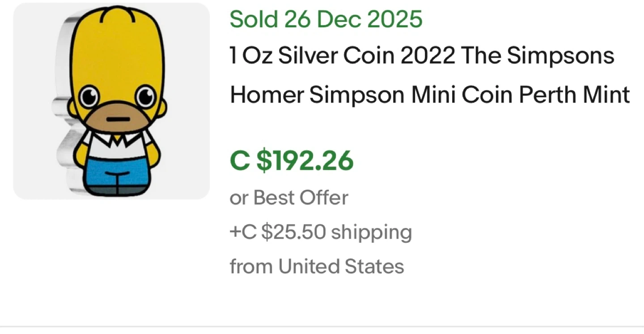The image size is (644, 334).
Task: Click the "1 Oz Silver Coin 2022" title text
Action: (x=342, y=56)
